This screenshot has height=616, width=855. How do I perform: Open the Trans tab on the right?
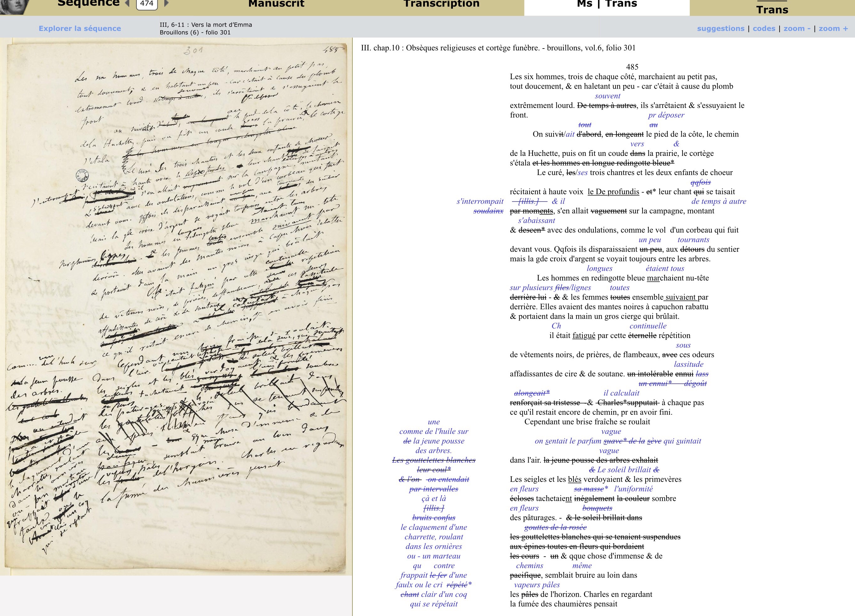(x=772, y=9)
